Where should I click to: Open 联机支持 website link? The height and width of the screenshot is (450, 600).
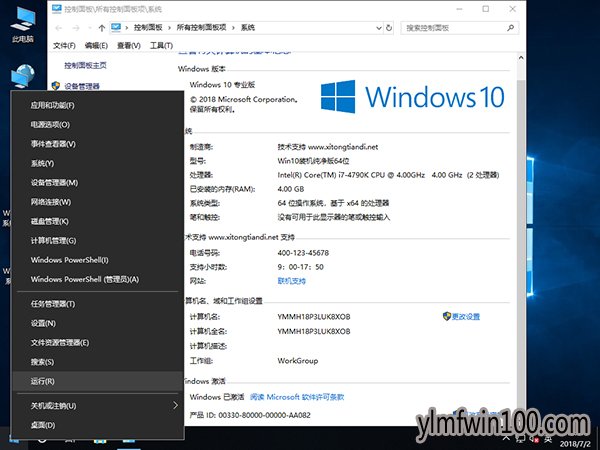pos(292,281)
